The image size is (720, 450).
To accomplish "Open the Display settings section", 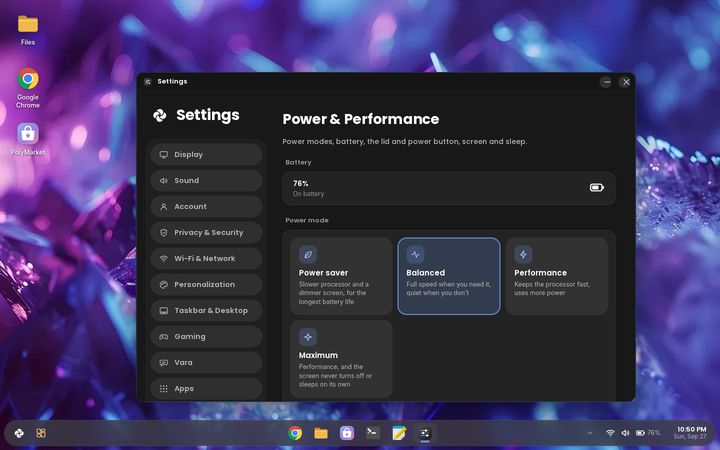I will click(x=206, y=154).
